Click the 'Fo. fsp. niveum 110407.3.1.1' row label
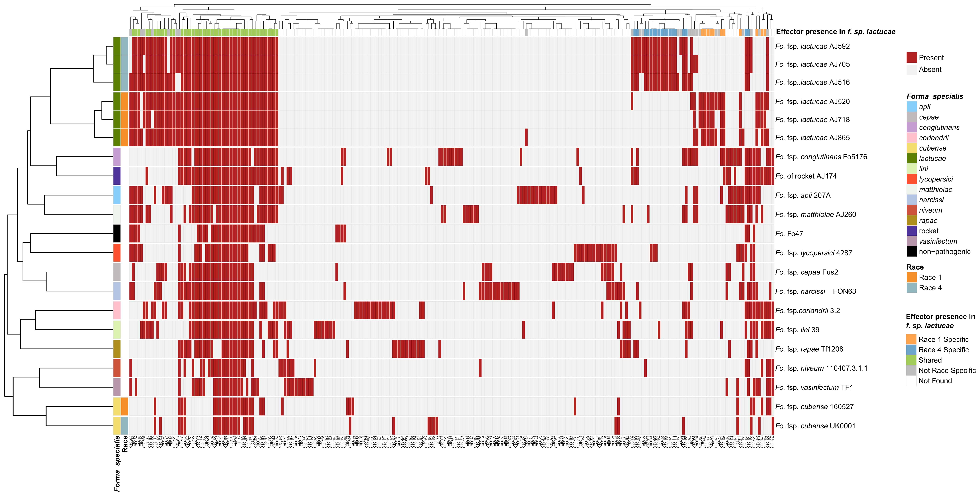This screenshot has width=980, height=496. coord(821,368)
